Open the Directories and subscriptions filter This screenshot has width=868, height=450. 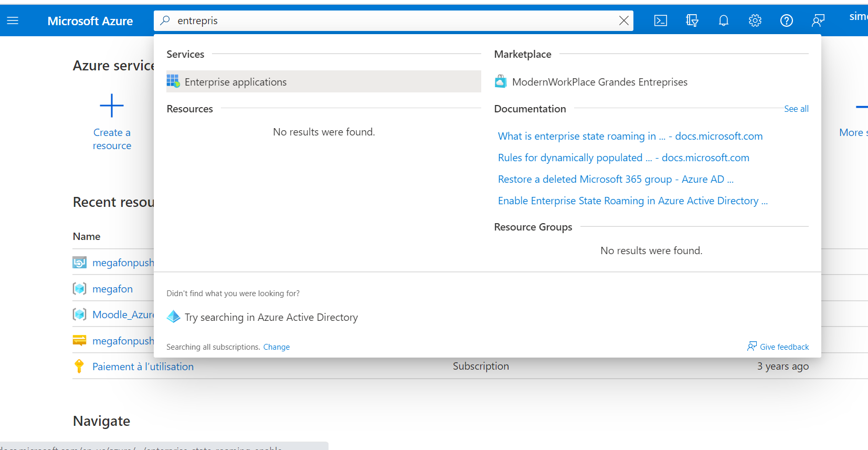pos(692,20)
